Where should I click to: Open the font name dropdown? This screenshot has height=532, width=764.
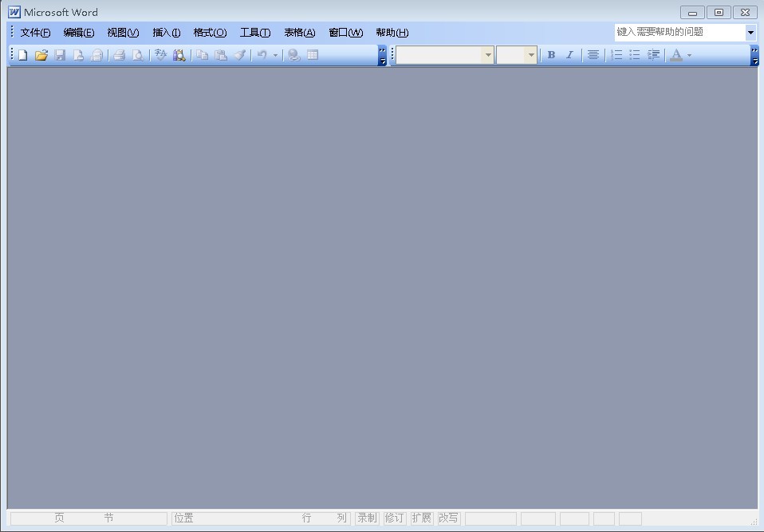[x=488, y=55]
